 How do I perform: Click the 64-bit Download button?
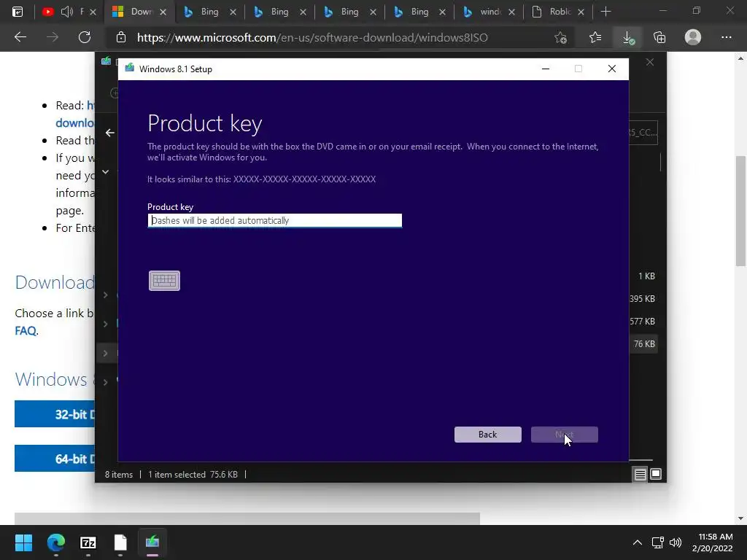click(x=55, y=459)
